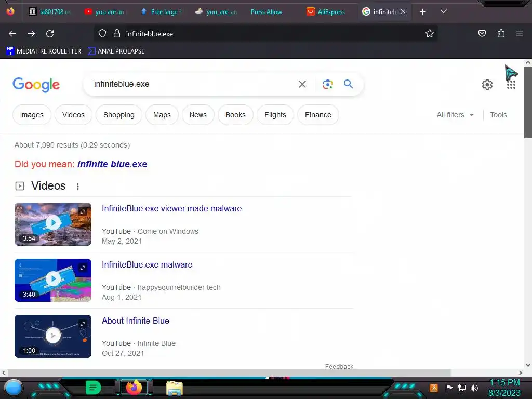Open File Explorer from taskbar
532x399 pixels.
175,388
